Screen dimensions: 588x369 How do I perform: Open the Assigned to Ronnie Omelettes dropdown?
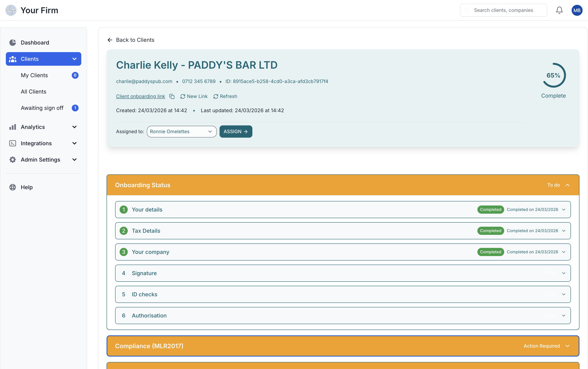click(x=181, y=132)
